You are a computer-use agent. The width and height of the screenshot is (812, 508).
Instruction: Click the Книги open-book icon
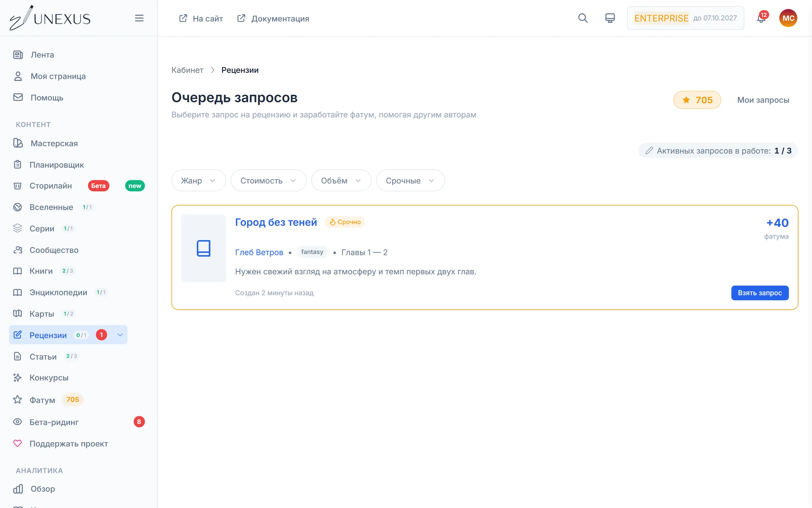click(18, 271)
